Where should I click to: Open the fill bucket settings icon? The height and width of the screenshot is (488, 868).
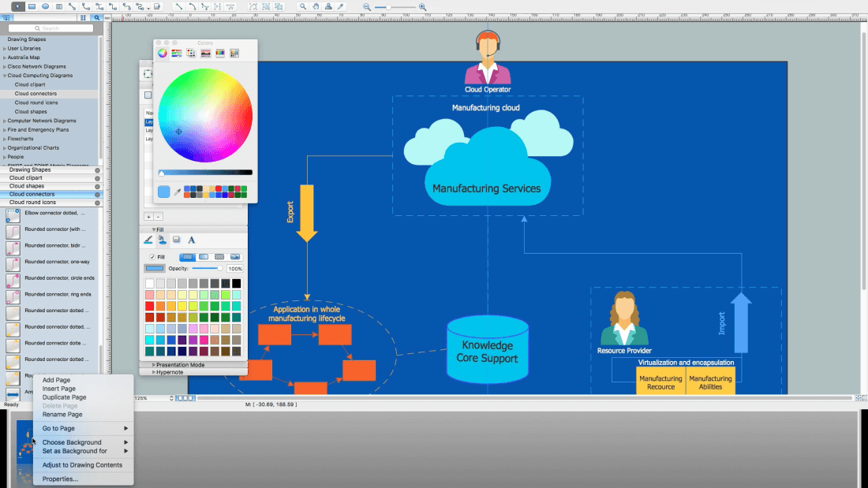click(163, 240)
